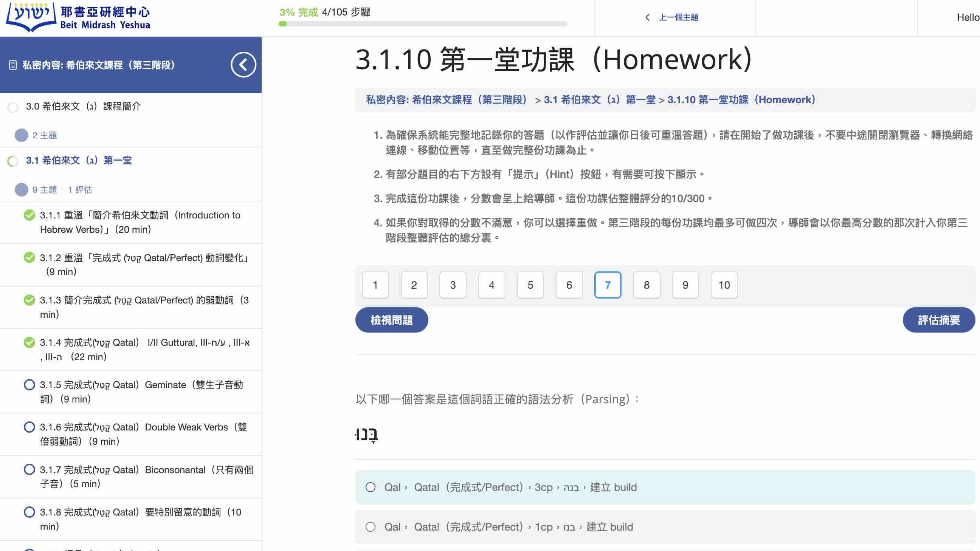
Task: Open lesson 3.1.3 Qatal/Perfect 的弱動詞
Action: (x=144, y=307)
